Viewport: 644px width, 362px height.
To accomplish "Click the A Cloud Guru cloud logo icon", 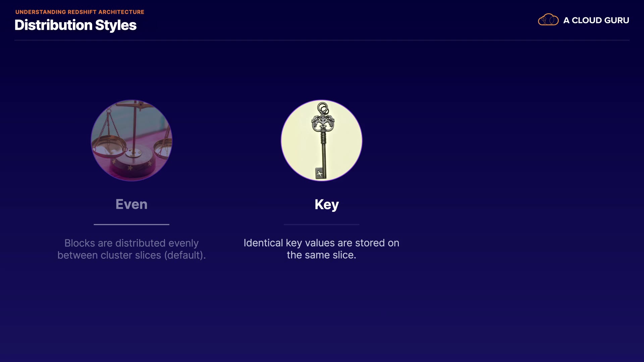I will (x=548, y=20).
